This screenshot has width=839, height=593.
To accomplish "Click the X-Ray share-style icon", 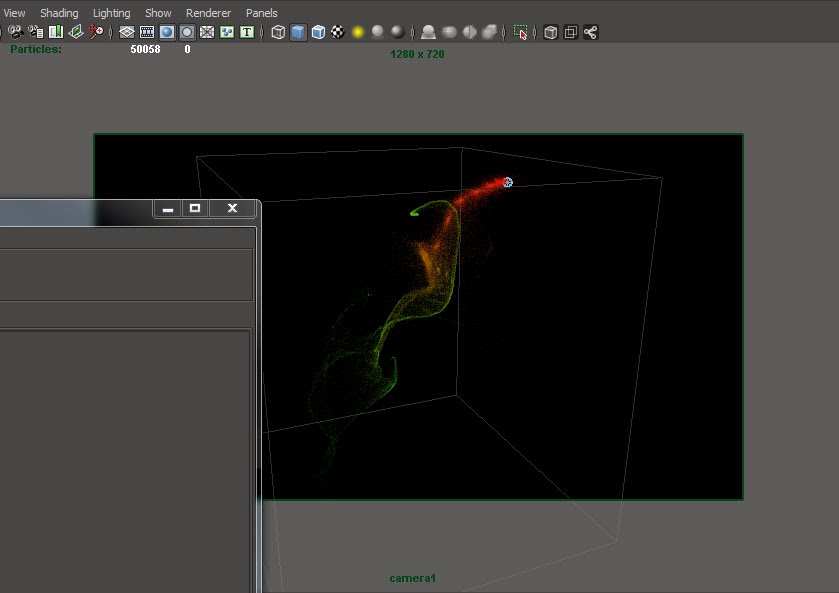I will [591, 32].
